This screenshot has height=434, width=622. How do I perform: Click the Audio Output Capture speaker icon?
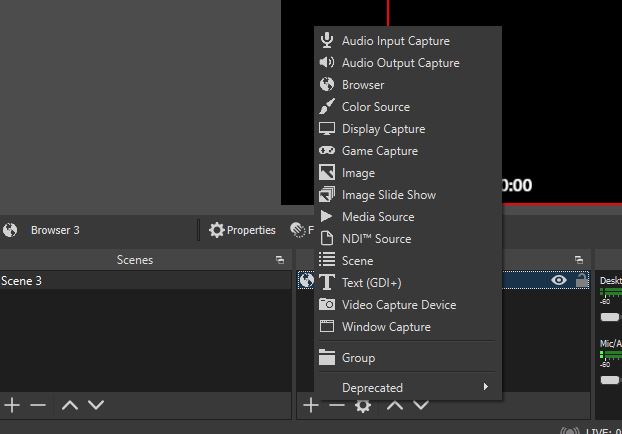click(327, 62)
